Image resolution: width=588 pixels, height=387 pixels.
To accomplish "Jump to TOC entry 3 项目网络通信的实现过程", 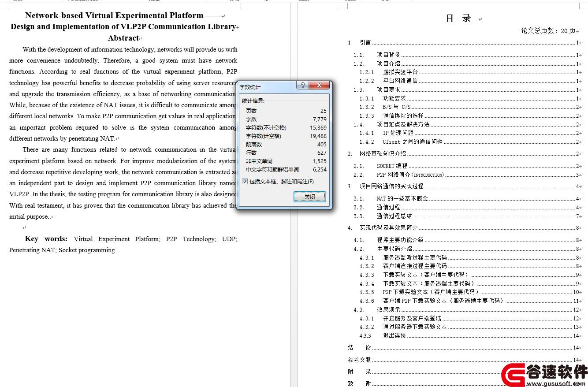I will click(x=463, y=186).
